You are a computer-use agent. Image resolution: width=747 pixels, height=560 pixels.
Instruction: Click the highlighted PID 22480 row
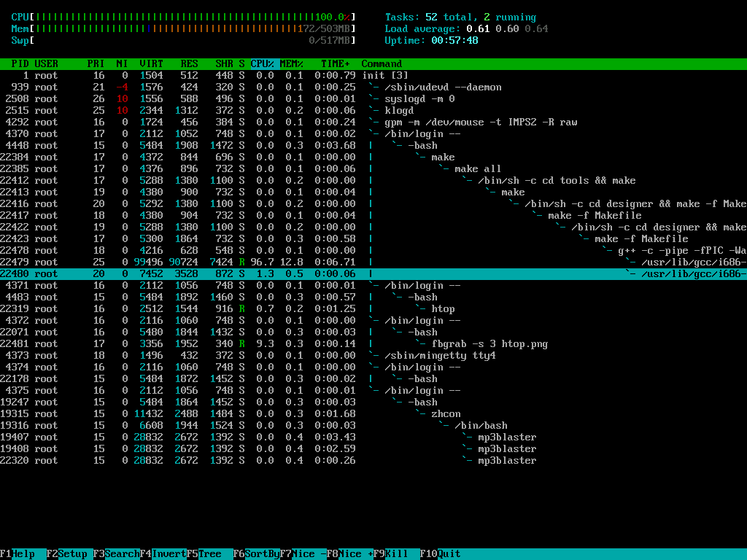click(x=373, y=274)
